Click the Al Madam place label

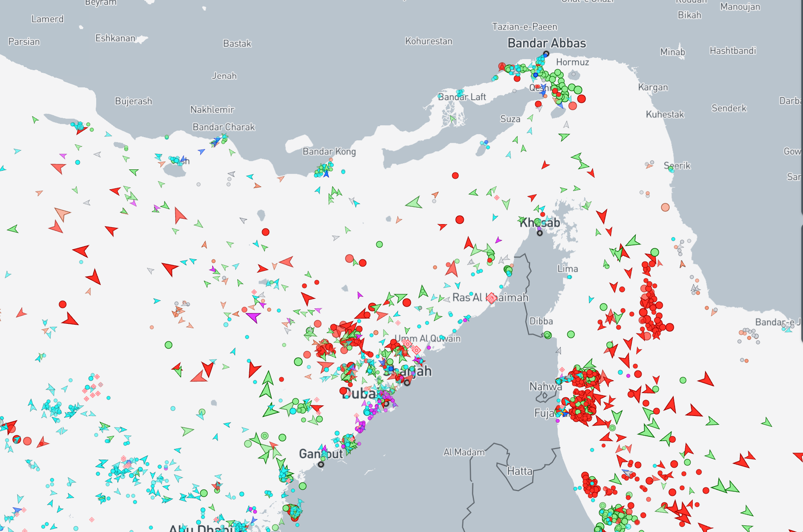click(x=464, y=452)
